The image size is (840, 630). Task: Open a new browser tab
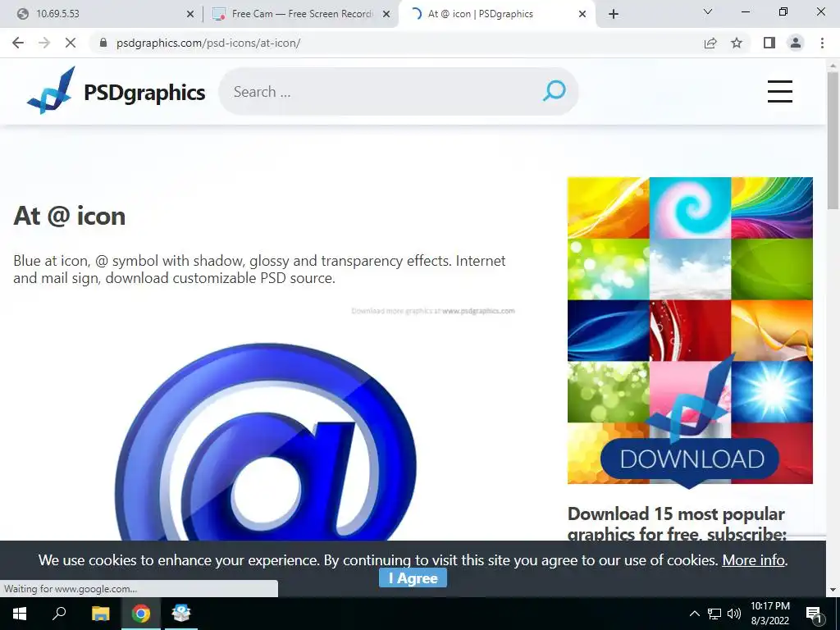(614, 14)
